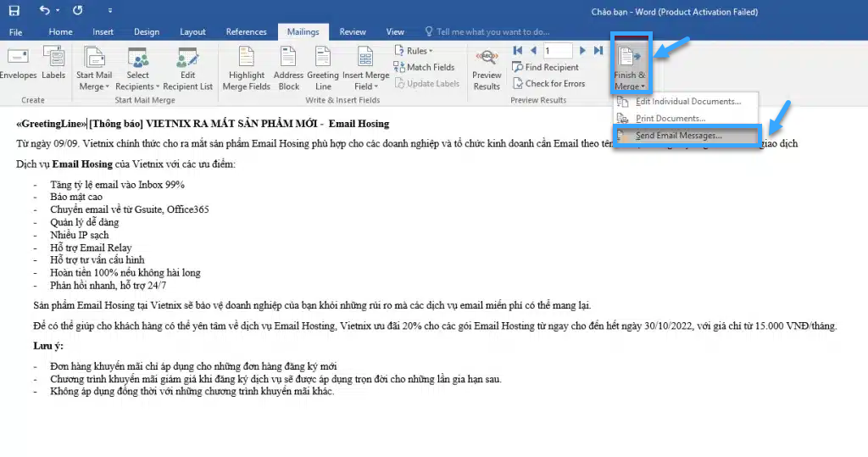Run Check for Errors

pos(548,84)
